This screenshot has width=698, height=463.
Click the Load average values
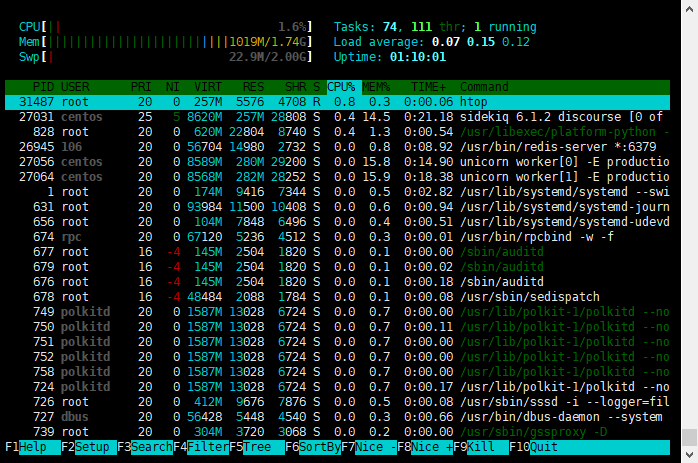(x=481, y=42)
